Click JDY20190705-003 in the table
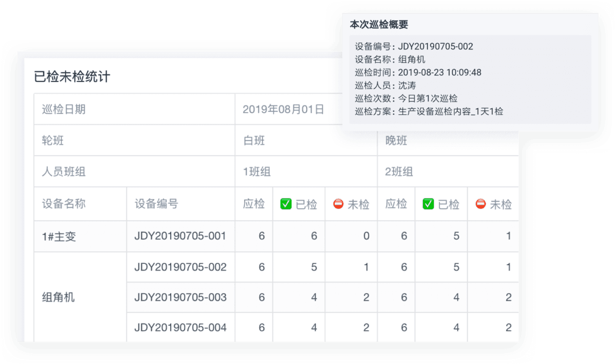The width and height of the screenshot is (616, 364). click(x=181, y=297)
